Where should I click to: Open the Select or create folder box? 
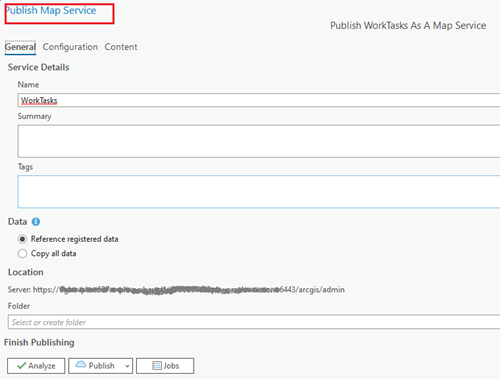[254, 322]
